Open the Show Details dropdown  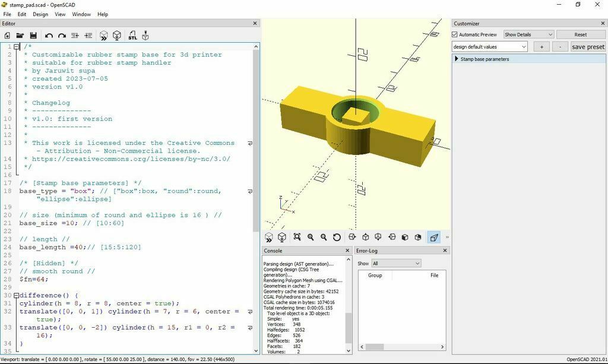pos(528,34)
